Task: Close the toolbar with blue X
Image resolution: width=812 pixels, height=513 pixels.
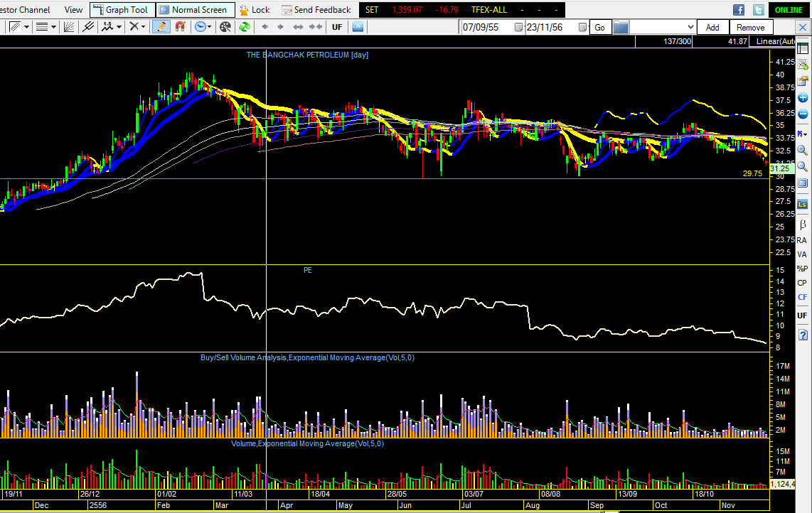Action: pyautogui.click(x=803, y=28)
